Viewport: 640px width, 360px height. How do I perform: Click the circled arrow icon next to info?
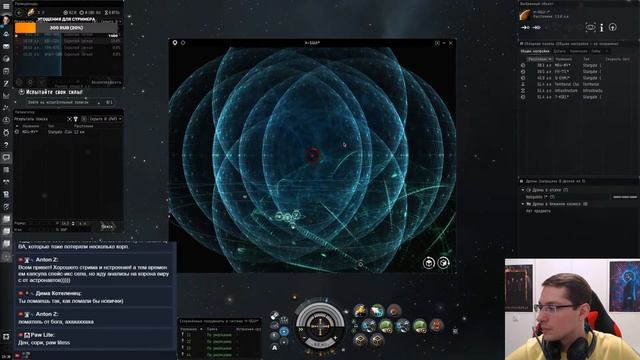612,27
